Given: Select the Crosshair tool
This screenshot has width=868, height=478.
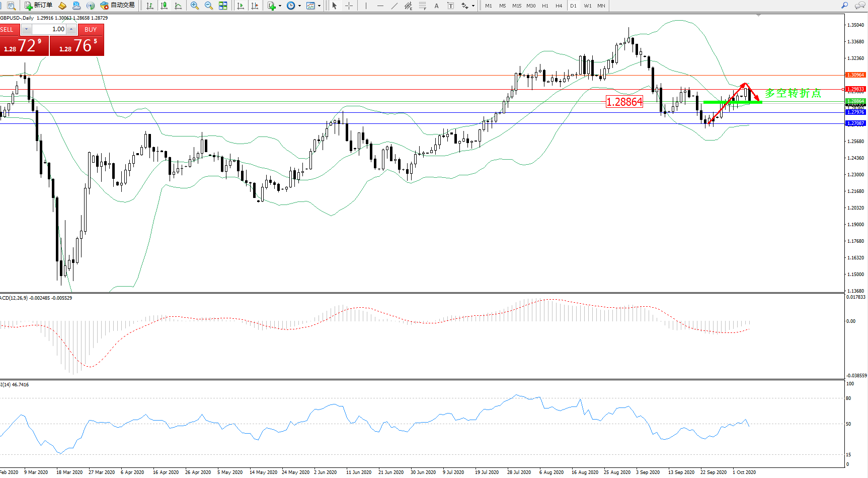Looking at the screenshot, I should point(349,6).
